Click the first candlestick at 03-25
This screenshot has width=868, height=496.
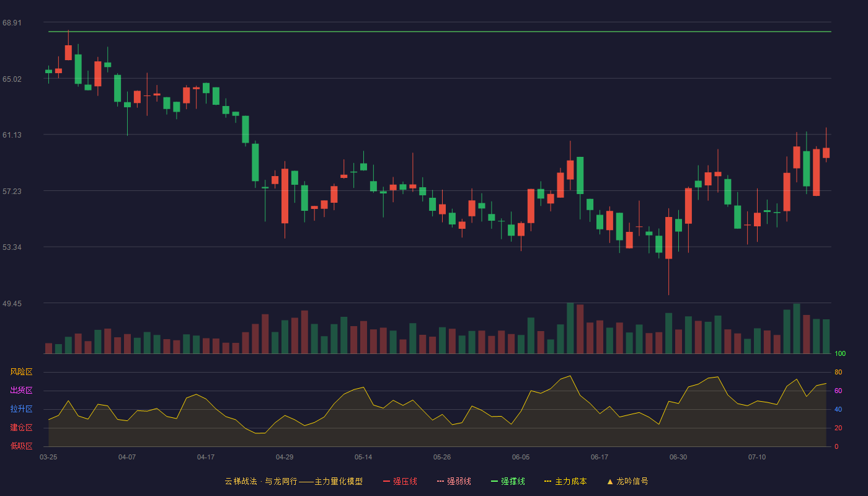click(x=48, y=71)
